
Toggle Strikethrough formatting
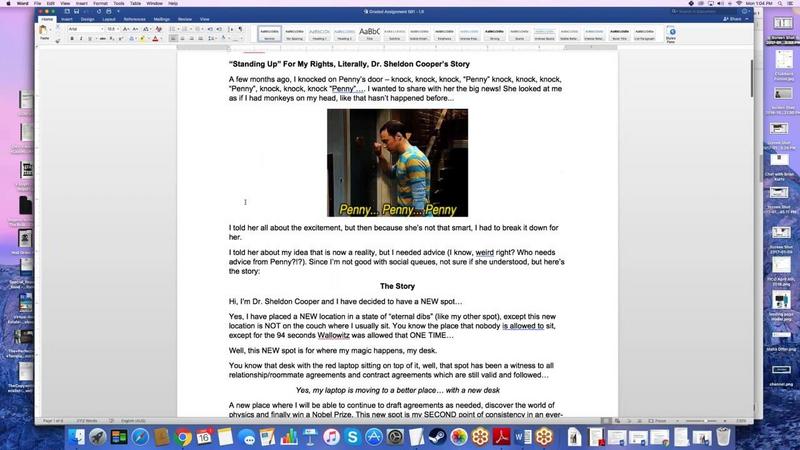coord(103,38)
